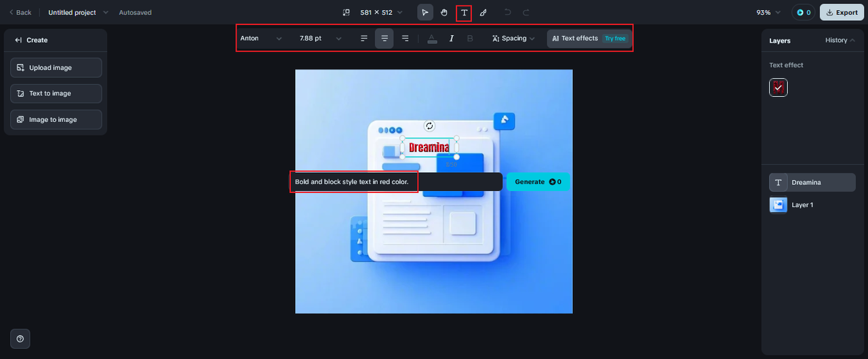Open the 7.88 pt font size dropdown

[x=320, y=39]
